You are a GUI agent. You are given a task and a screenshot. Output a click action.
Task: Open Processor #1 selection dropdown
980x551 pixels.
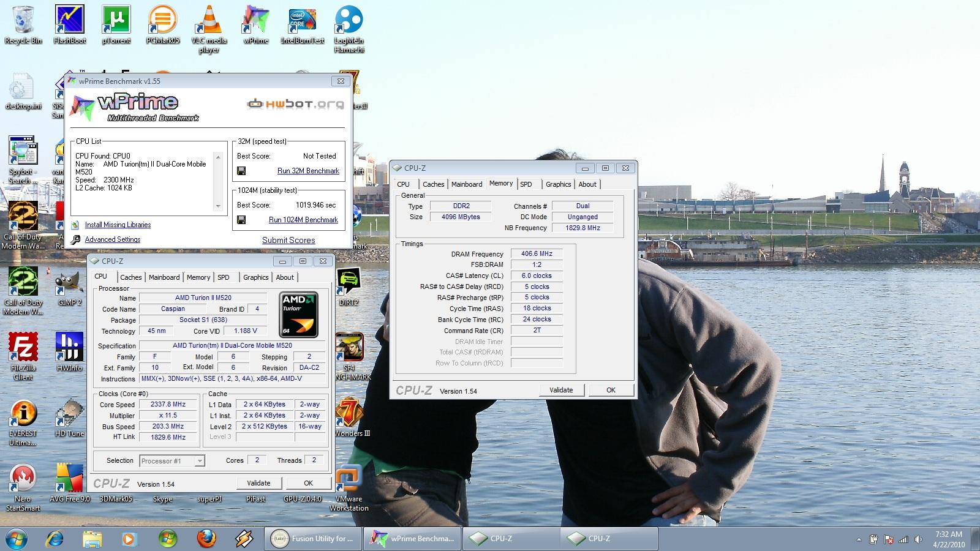(172, 461)
